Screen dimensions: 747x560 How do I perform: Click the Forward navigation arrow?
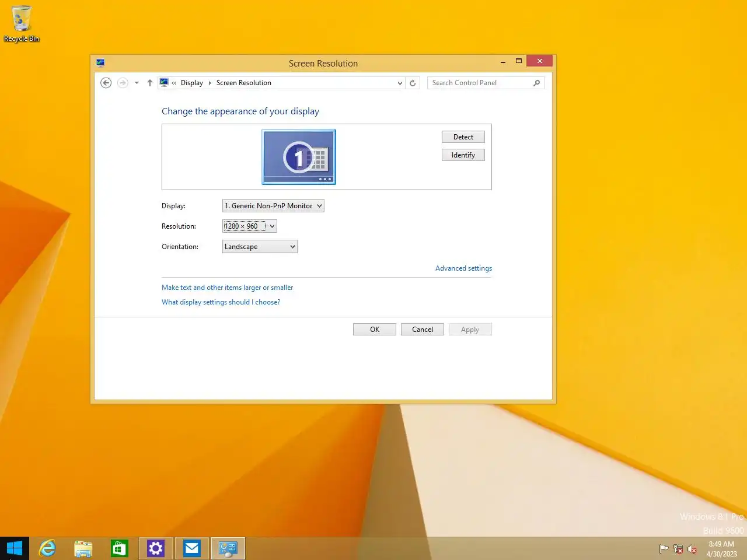[x=123, y=83]
